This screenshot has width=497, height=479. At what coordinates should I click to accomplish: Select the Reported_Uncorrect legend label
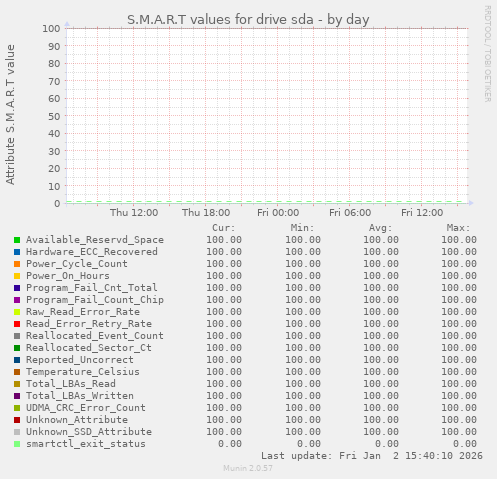pos(80,360)
